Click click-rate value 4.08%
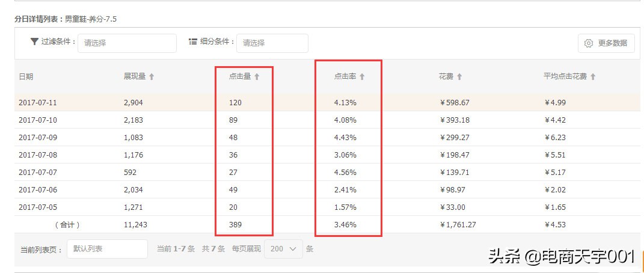 [345, 120]
